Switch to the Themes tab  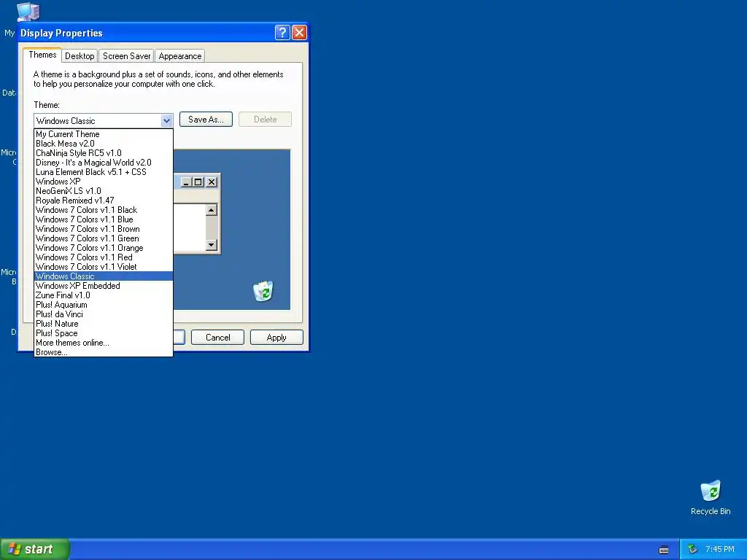click(x=42, y=55)
